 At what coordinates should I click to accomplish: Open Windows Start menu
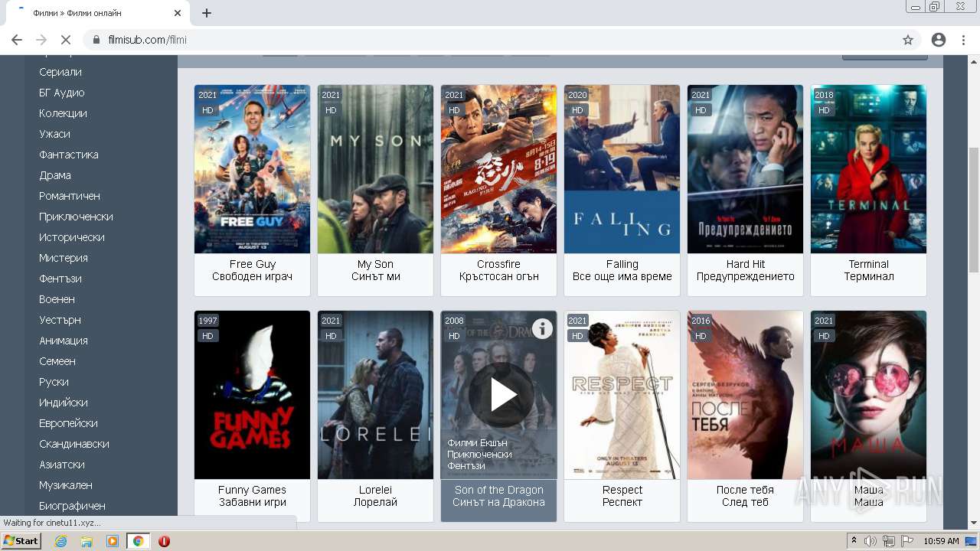coord(21,541)
